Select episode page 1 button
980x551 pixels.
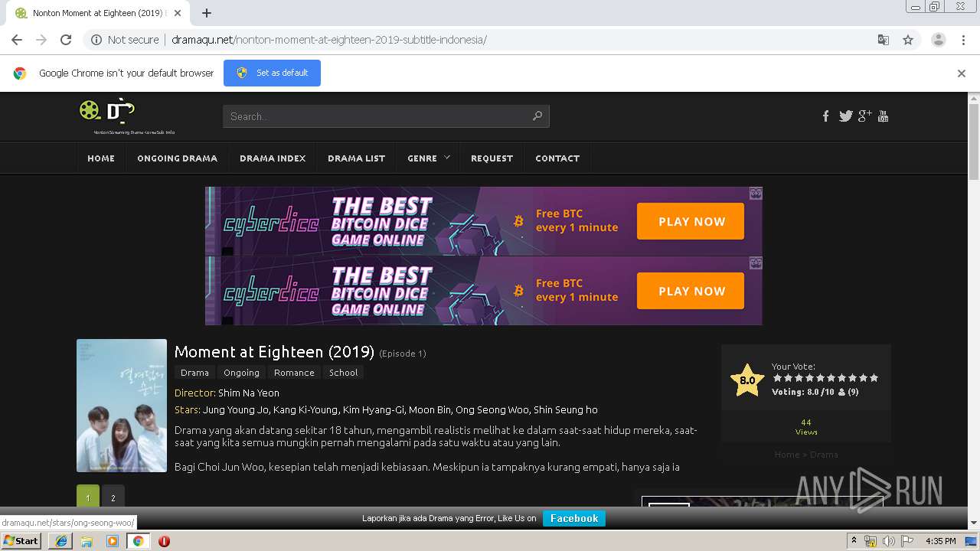point(87,497)
